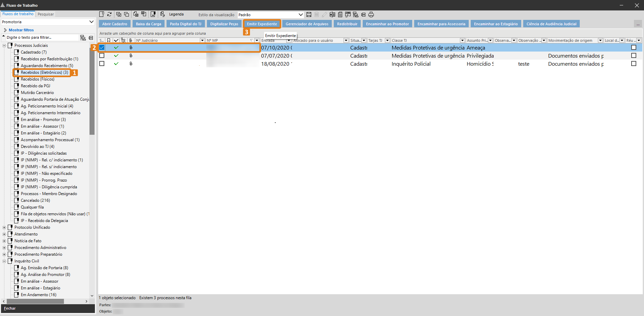
Task: Click the text document export icon
Action: pyautogui.click(x=340, y=14)
